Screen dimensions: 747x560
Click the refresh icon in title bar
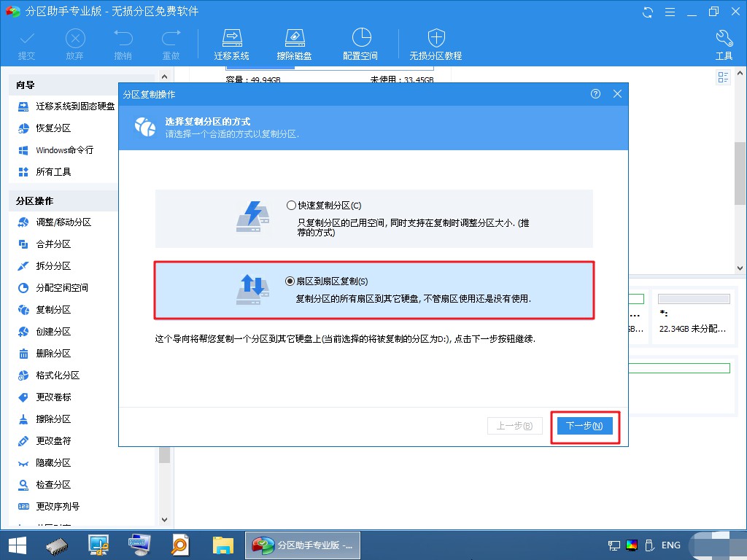(648, 12)
